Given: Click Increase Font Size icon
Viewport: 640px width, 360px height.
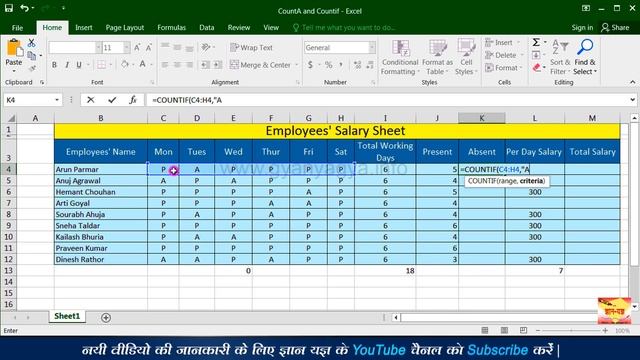Looking at the screenshot, I should tap(137, 48).
